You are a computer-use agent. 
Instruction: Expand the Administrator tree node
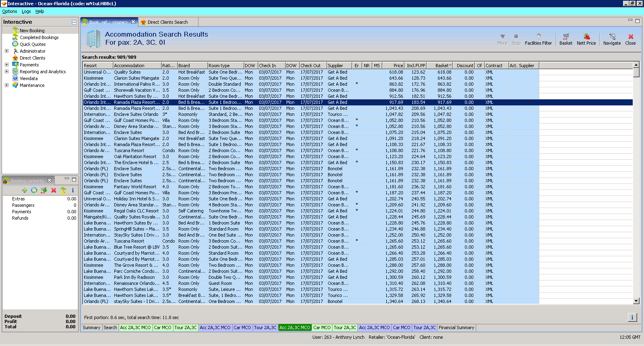click(6, 51)
